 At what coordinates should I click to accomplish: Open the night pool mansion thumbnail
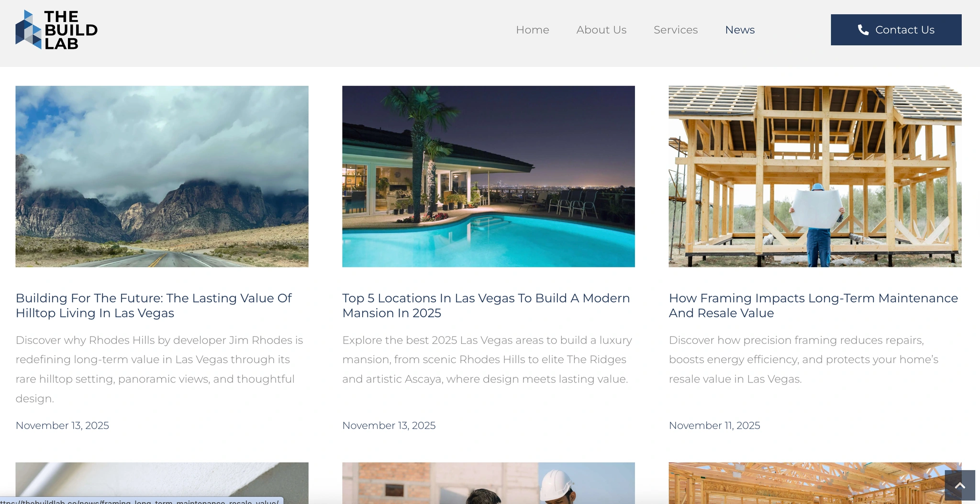tap(489, 176)
